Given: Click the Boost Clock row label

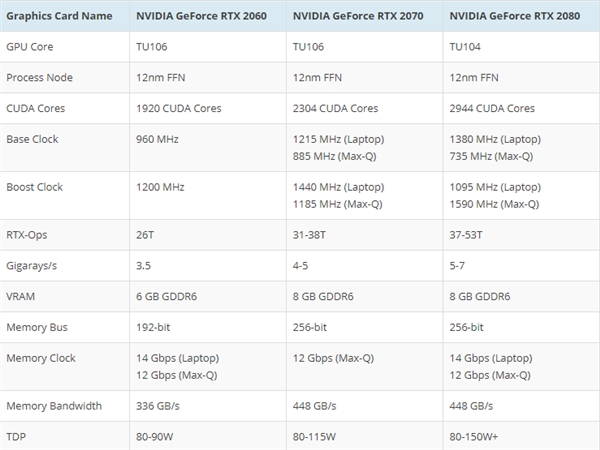Looking at the screenshot, I should tap(34, 187).
